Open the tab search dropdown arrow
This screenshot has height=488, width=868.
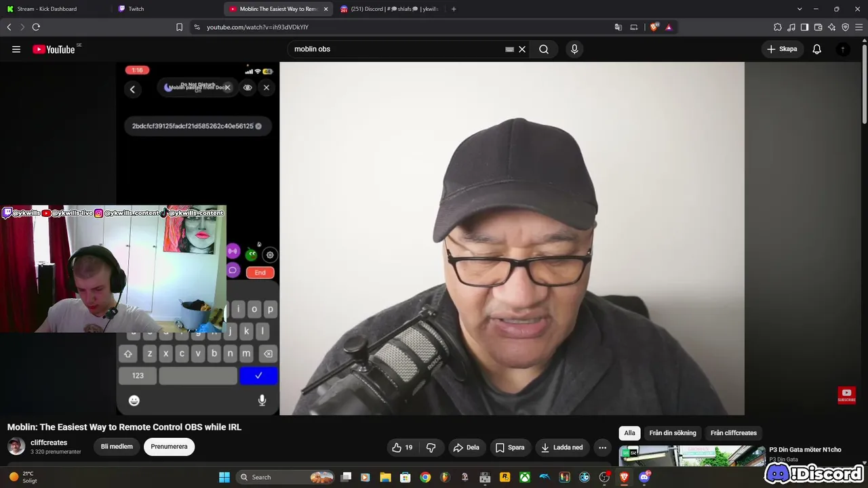point(800,9)
